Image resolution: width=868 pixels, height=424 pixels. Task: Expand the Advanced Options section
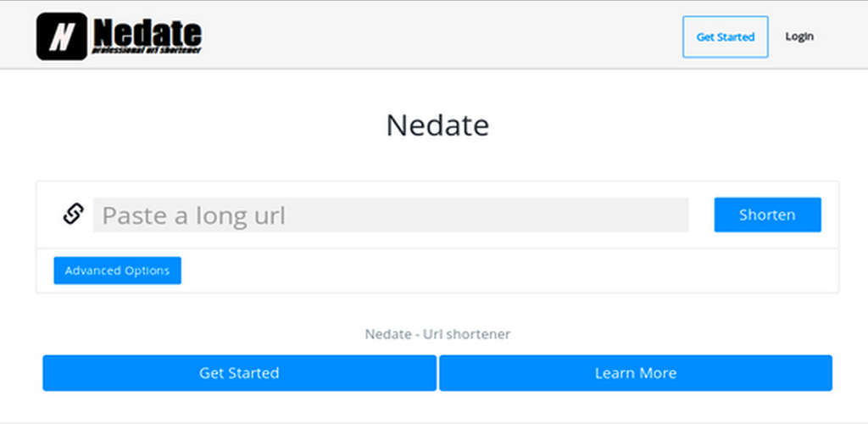pos(117,271)
